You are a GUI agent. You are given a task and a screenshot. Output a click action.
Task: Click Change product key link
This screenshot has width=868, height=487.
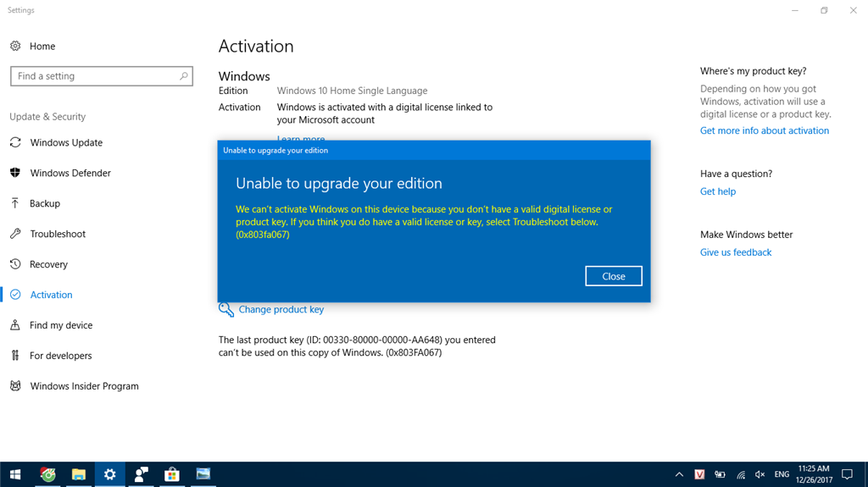[281, 309]
